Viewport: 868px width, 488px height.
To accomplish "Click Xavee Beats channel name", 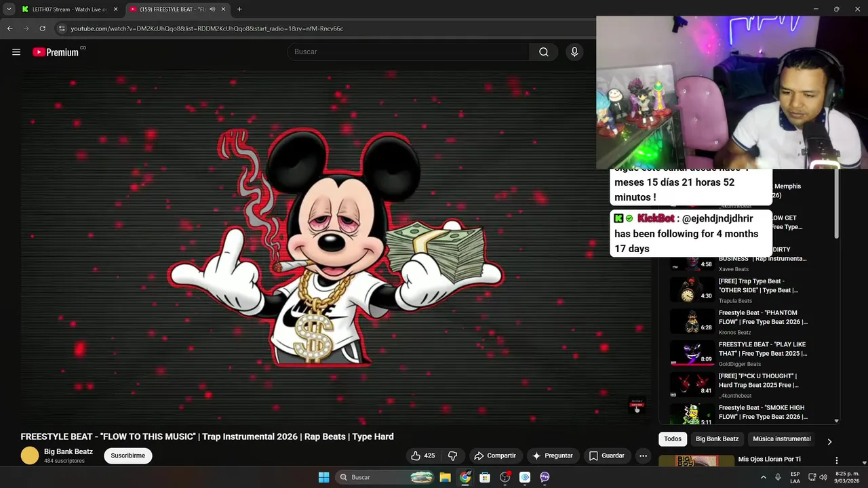I will point(734,269).
